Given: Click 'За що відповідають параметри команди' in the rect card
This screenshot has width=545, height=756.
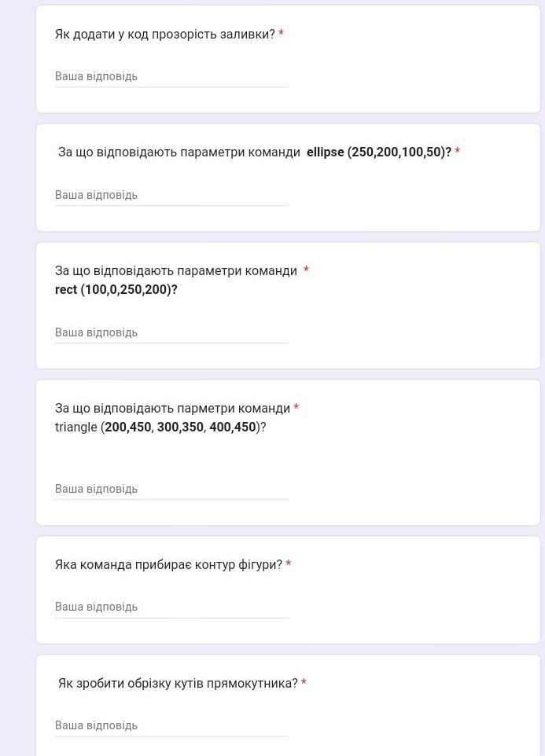Looking at the screenshot, I should [x=175, y=271].
